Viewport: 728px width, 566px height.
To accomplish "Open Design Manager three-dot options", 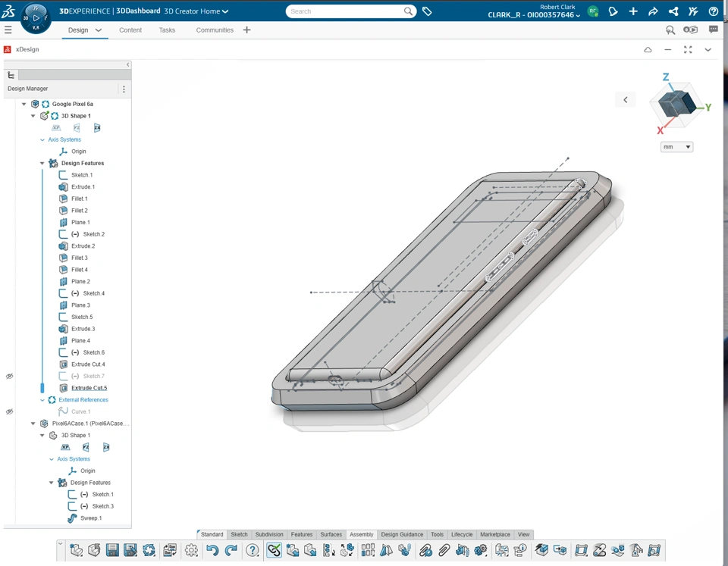I will tap(124, 89).
